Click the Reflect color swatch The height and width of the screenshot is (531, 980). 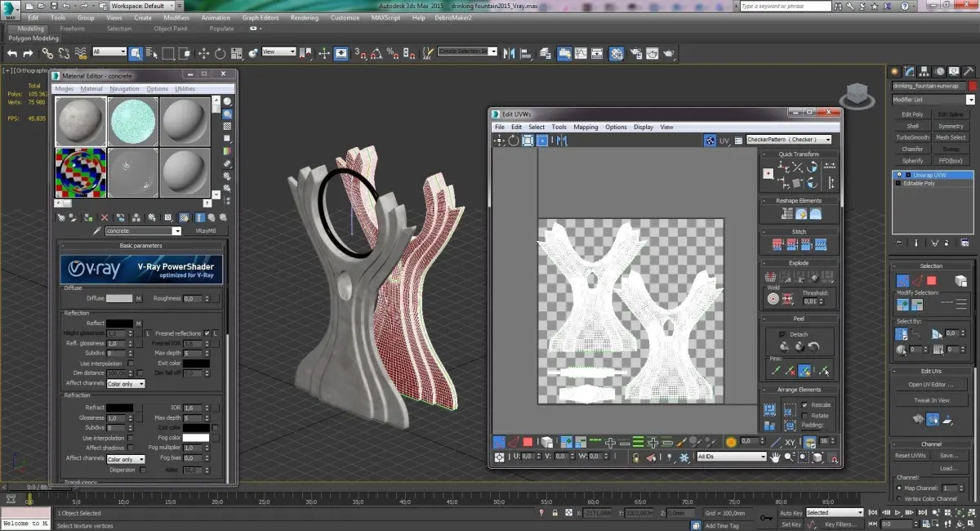[x=119, y=324]
